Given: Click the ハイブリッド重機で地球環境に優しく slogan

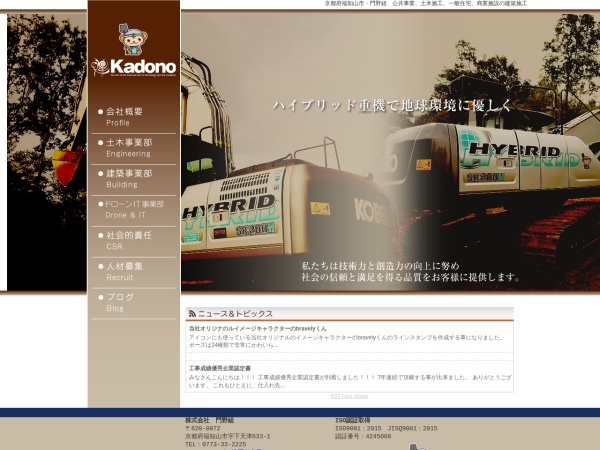Looking at the screenshot, I should click(392, 105).
